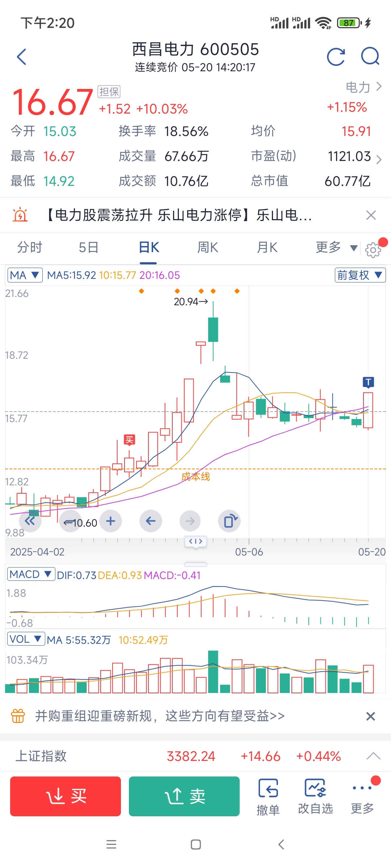Tap the refresh quote icon
Image resolution: width=391 pixels, height=868 pixels.
coord(336,57)
